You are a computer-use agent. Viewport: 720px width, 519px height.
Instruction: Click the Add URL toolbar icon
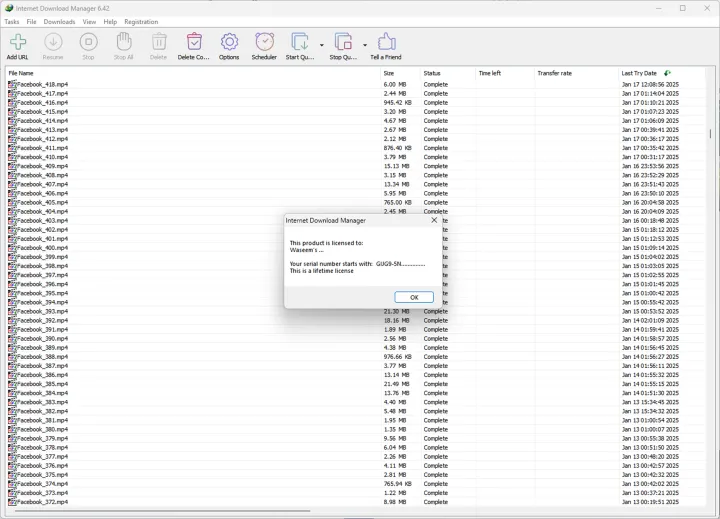17,42
